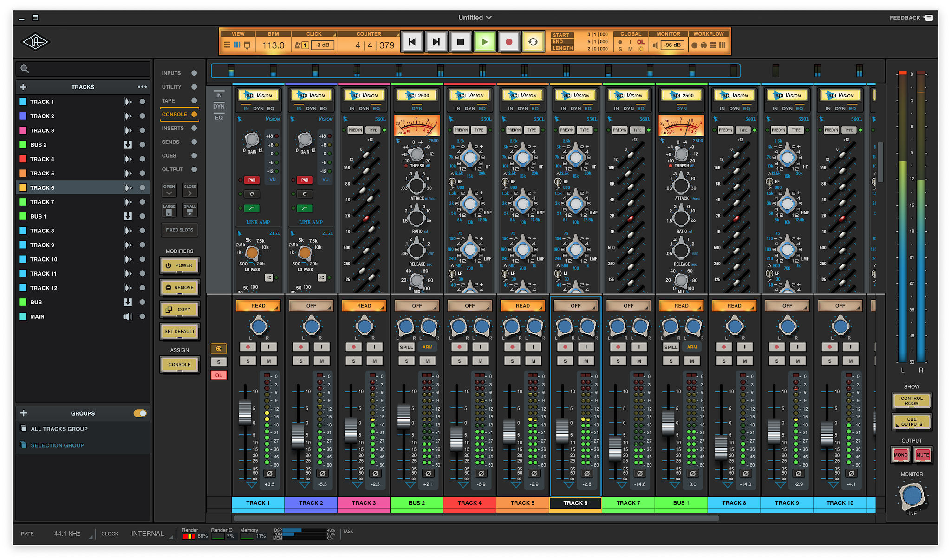The image size is (951, 560).
Task: Click the POWER modifier button
Action: pyautogui.click(x=179, y=265)
